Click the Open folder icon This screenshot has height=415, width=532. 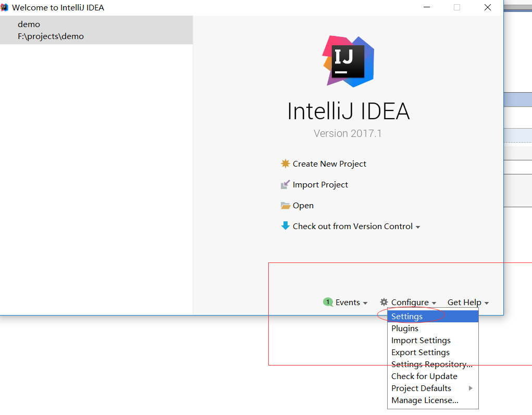(x=286, y=206)
